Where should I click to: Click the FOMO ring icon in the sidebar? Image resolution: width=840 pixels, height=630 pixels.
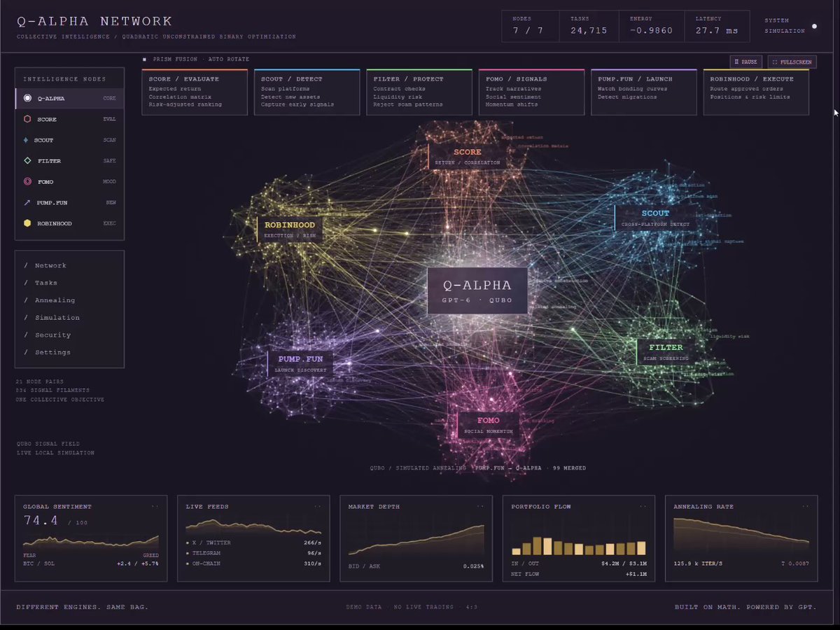point(27,182)
